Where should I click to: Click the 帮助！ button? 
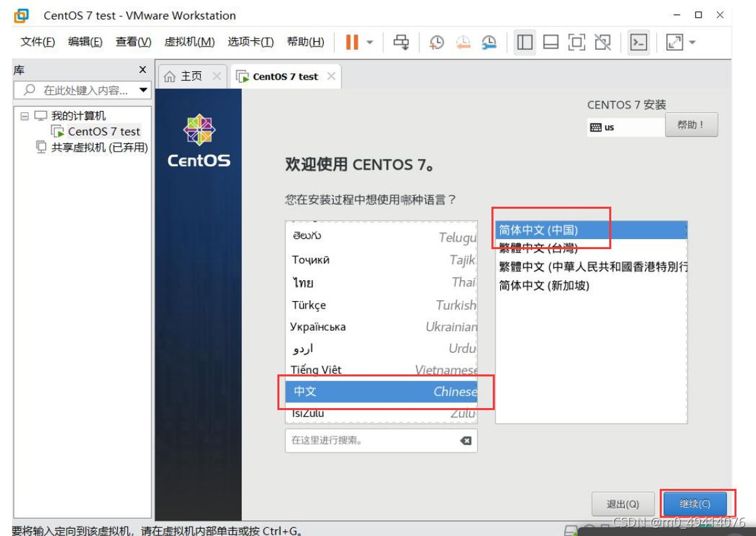pos(691,125)
